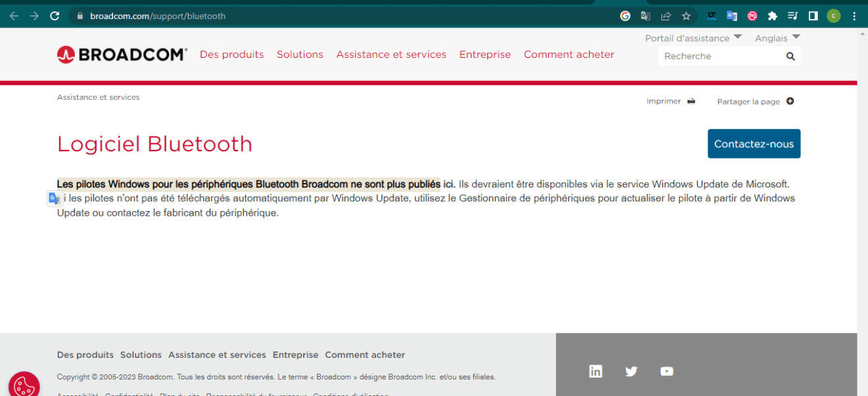Open the Chrome three-dot menu
The height and width of the screenshot is (396, 868).
pyautogui.click(x=854, y=15)
